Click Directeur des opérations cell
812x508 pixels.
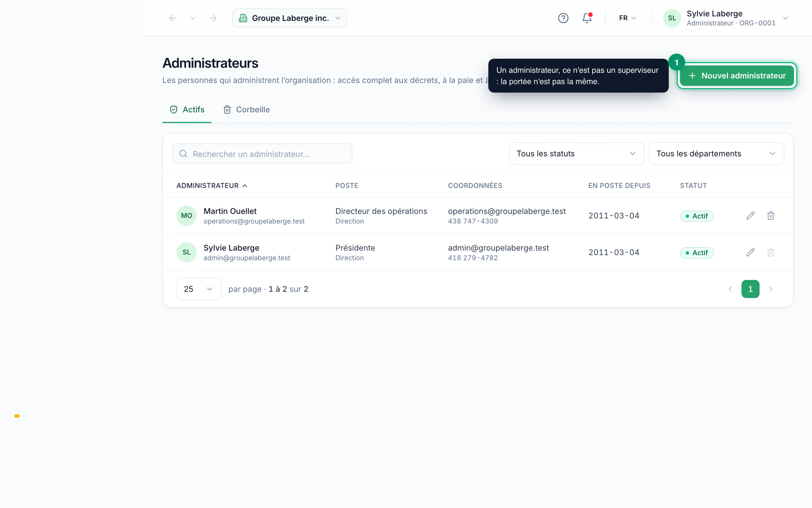tap(381, 211)
